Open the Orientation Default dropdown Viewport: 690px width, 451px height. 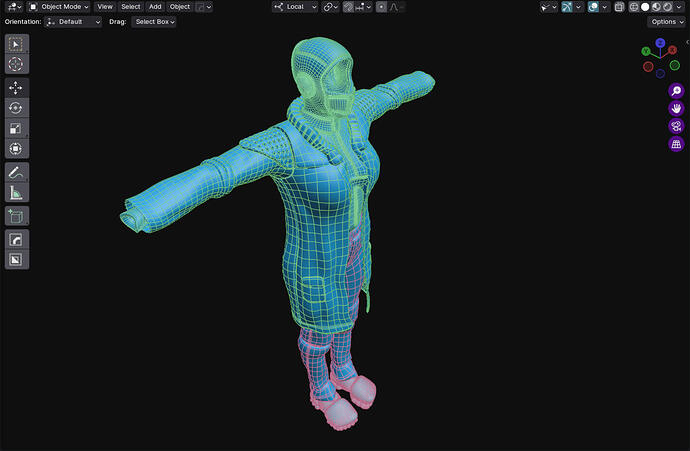pyautogui.click(x=73, y=21)
